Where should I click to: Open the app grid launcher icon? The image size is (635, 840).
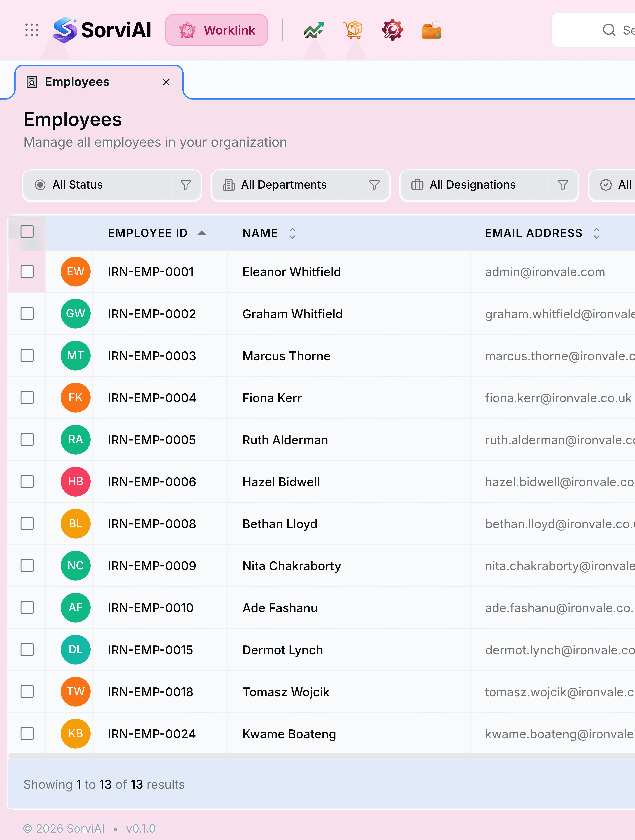(x=32, y=30)
